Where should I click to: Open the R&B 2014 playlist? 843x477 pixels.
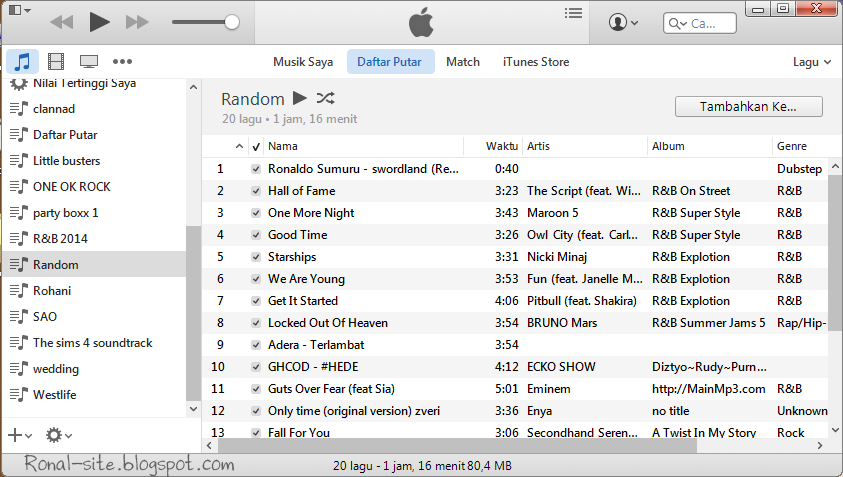(x=94, y=239)
